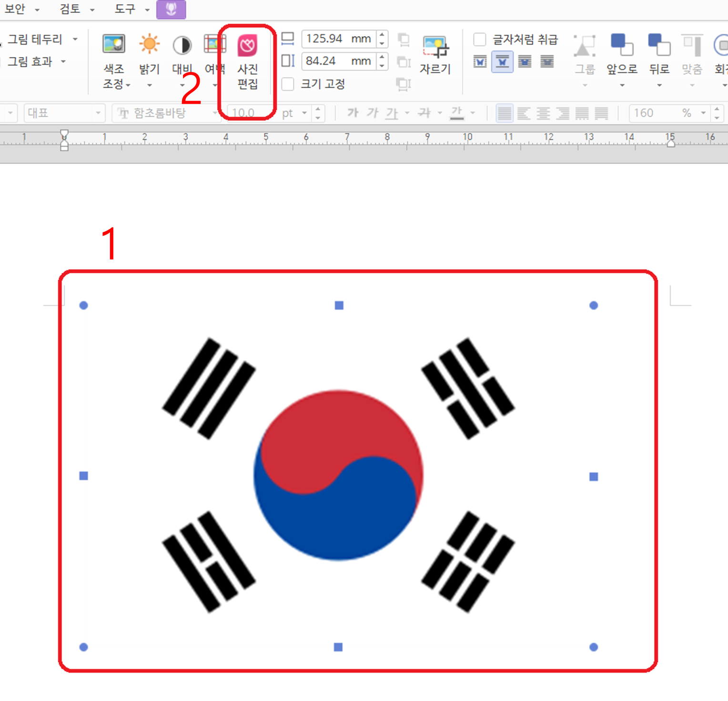Apply bold with the first 가 icon

coord(353,113)
